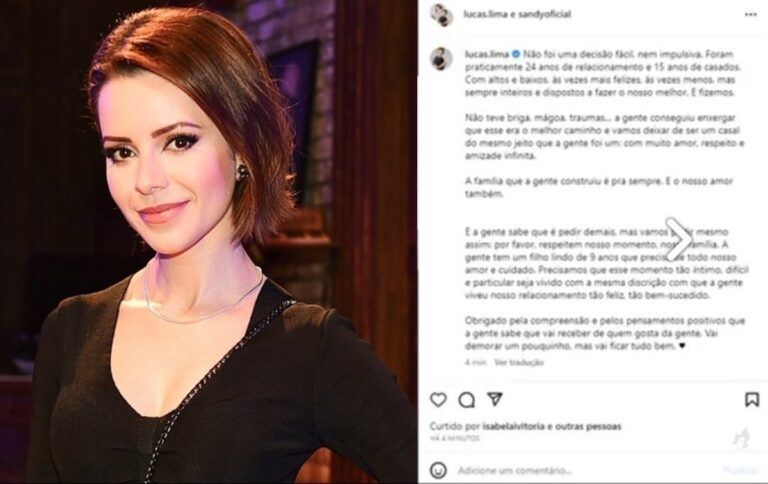This screenshot has height=484, width=768.
Task: Open lucas.lima username in caption
Action: tap(487, 54)
